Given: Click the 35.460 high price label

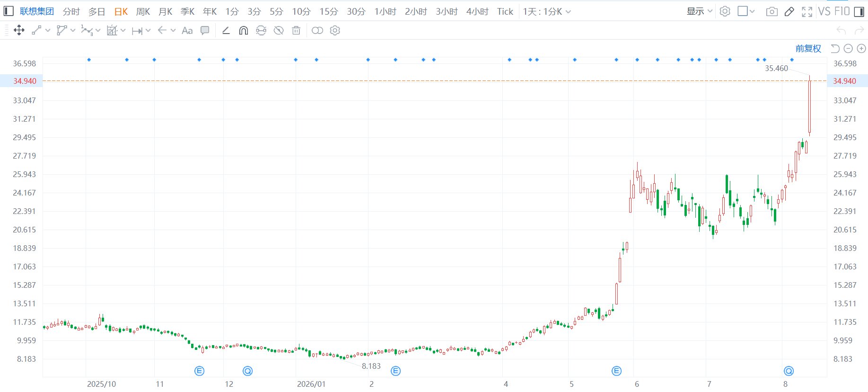Looking at the screenshot, I should tap(776, 68).
